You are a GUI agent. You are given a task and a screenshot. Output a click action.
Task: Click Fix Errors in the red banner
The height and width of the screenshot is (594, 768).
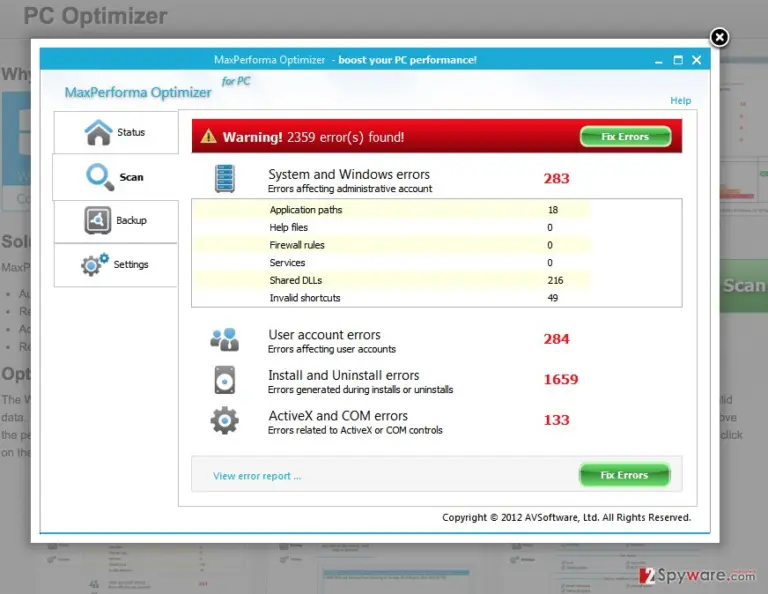[625, 137]
